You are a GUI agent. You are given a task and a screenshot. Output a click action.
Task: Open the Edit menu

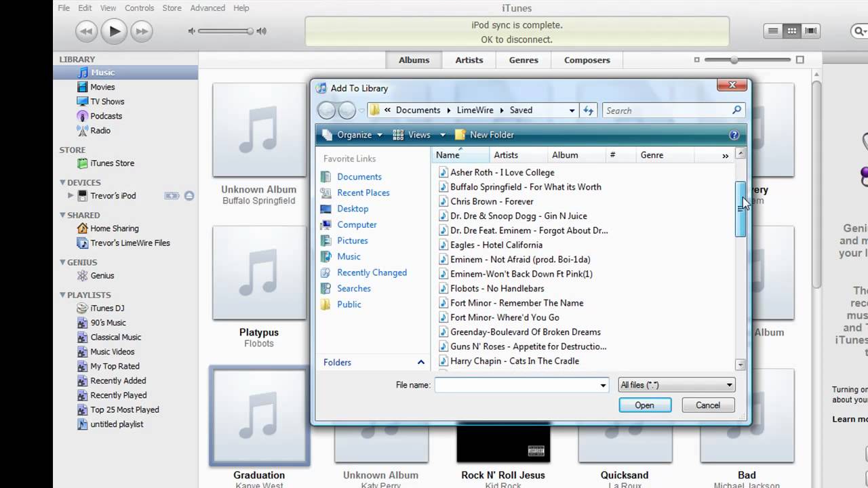85,8
